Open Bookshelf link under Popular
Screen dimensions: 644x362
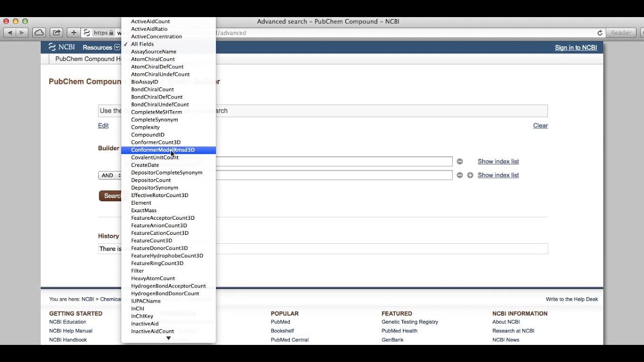tap(282, 331)
